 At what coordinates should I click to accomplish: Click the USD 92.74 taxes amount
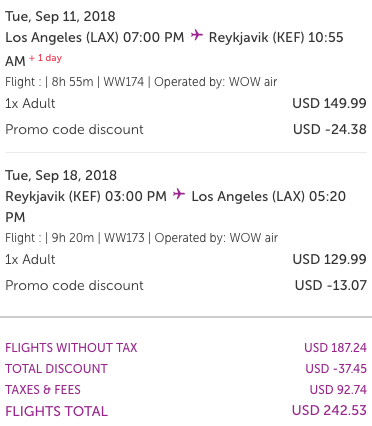point(338,390)
